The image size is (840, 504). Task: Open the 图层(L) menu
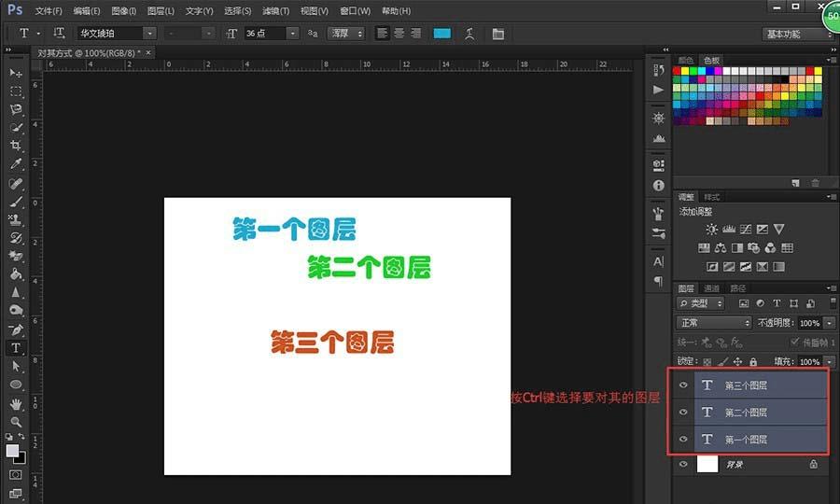pyautogui.click(x=161, y=11)
